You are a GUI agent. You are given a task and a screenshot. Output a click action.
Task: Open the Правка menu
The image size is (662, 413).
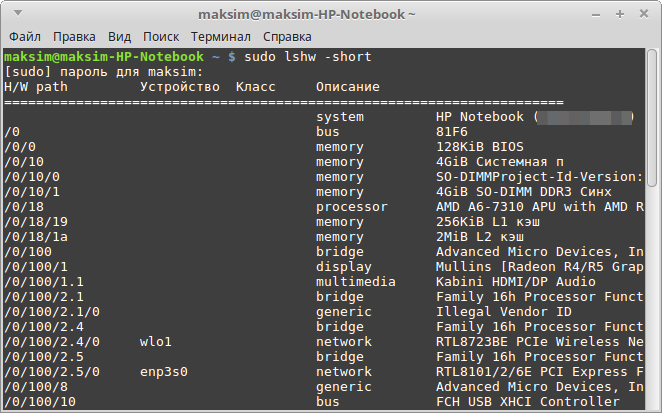[73, 36]
